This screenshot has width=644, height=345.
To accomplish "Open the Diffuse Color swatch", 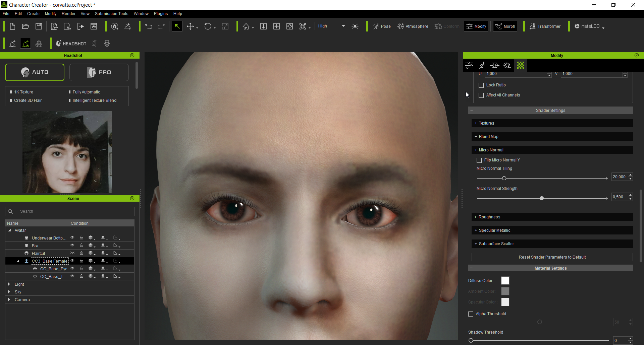I will (505, 281).
